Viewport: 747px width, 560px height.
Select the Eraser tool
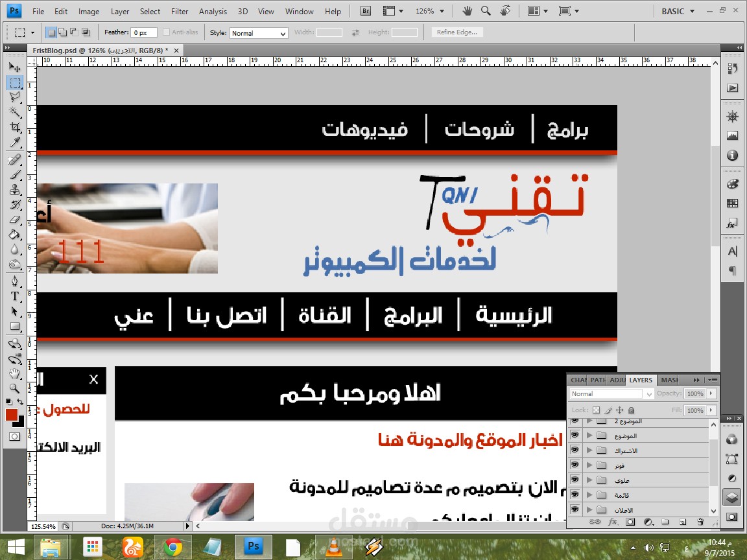pyautogui.click(x=15, y=220)
